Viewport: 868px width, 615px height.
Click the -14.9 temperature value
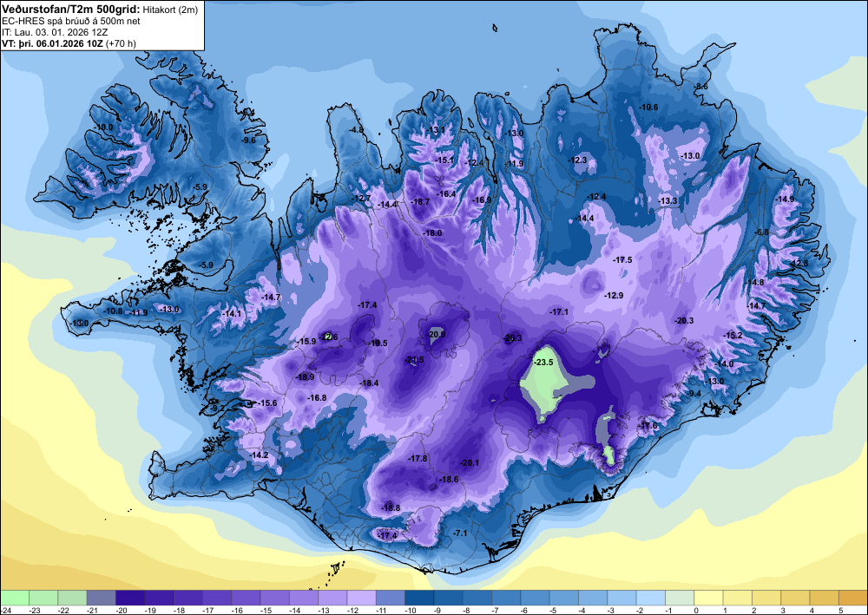pos(785,200)
